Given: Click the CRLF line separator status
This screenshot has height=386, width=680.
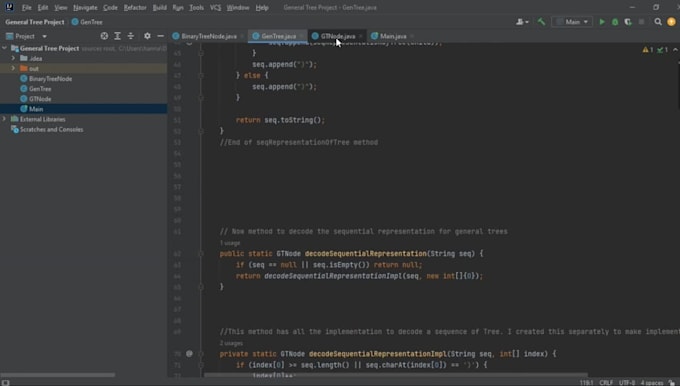Looking at the screenshot, I should pos(606,383).
